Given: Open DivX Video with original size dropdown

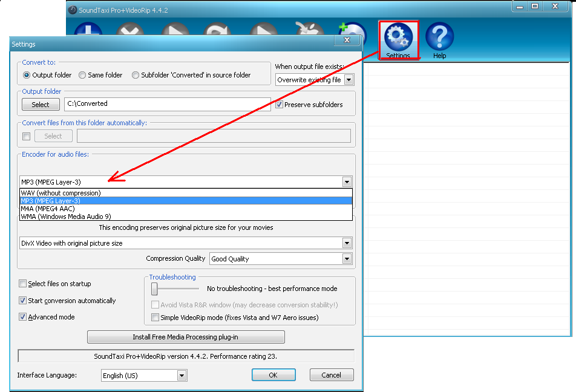Looking at the screenshot, I should click(x=347, y=243).
